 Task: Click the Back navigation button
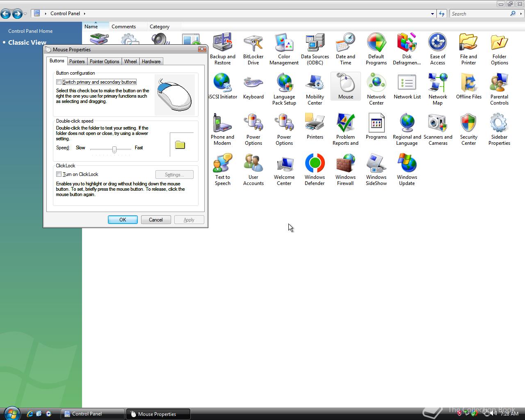[x=6, y=14]
